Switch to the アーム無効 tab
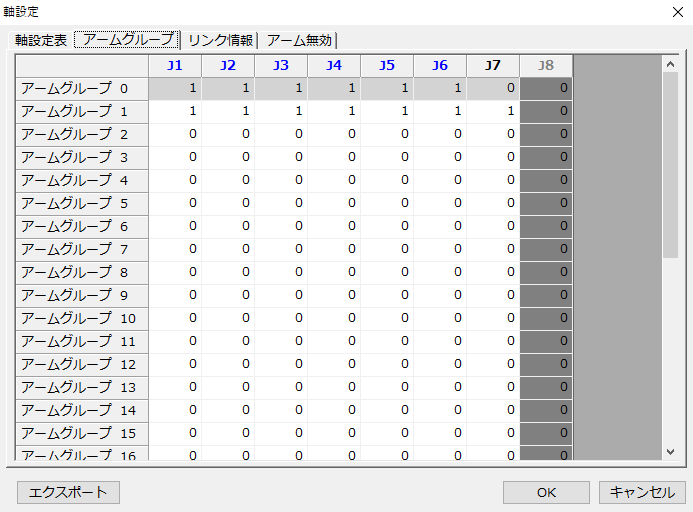693x512 pixels. 300,40
